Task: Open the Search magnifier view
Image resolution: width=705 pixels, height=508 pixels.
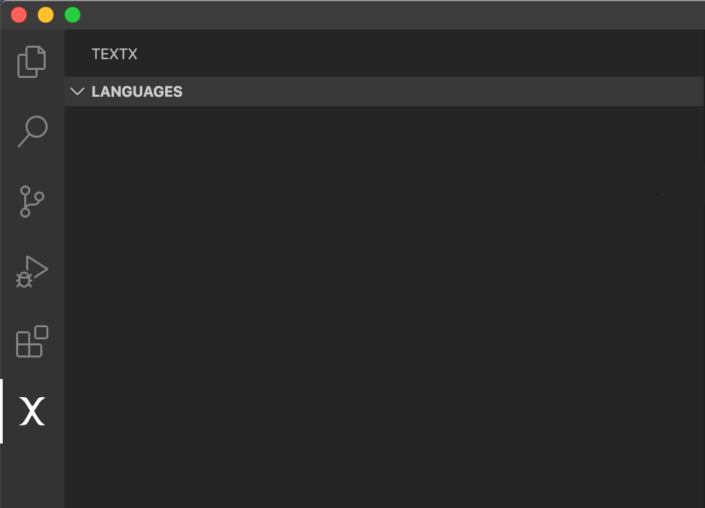Action: click(32, 131)
